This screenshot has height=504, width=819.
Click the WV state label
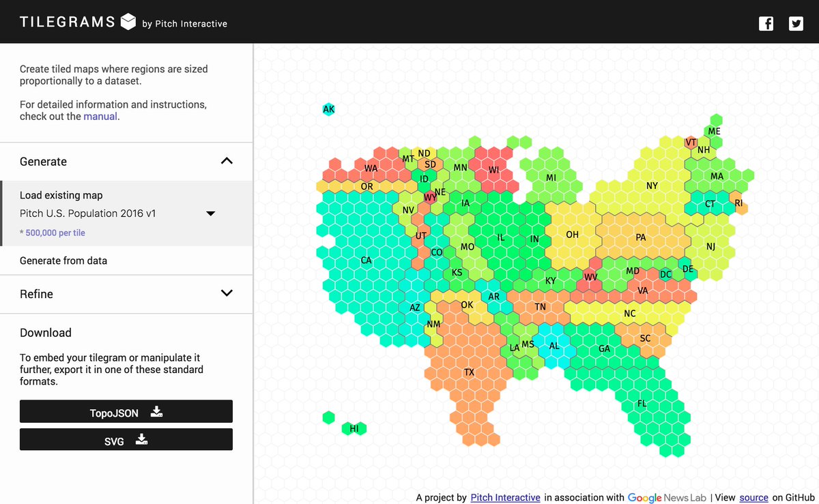pos(591,278)
